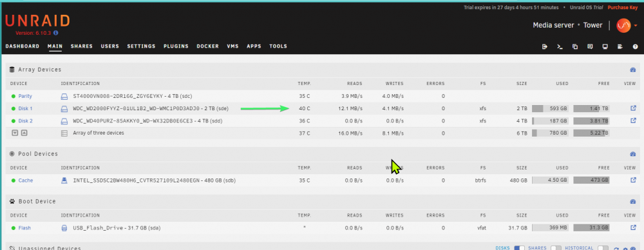Click the drive icon beside ST4000VN008 parity disk
Screen dimensions: 644x250
pyautogui.click(x=64, y=97)
